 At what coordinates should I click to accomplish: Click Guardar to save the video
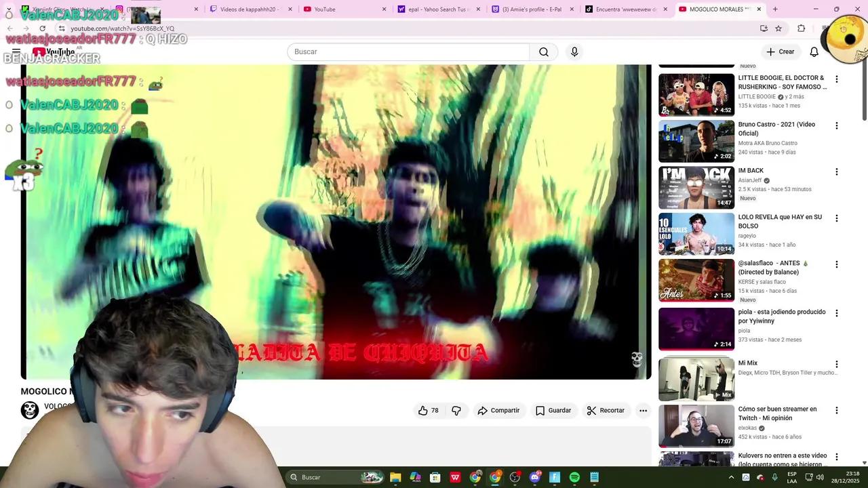click(x=553, y=411)
